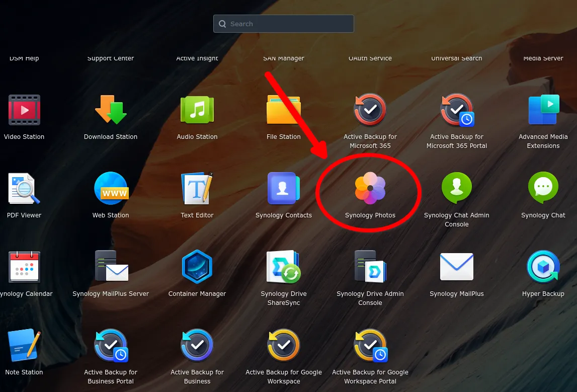Launch Advanced Media Extensions
The image size is (577, 392).
pyautogui.click(x=543, y=110)
